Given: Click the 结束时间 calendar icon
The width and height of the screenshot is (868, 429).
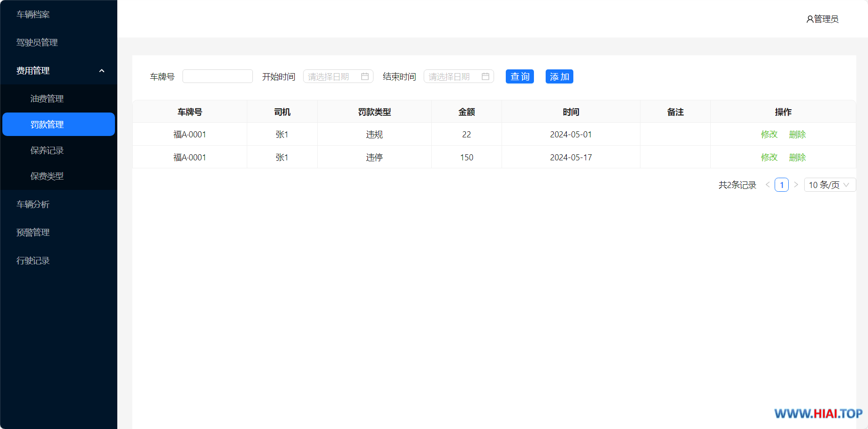Looking at the screenshot, I should (486, 76).
